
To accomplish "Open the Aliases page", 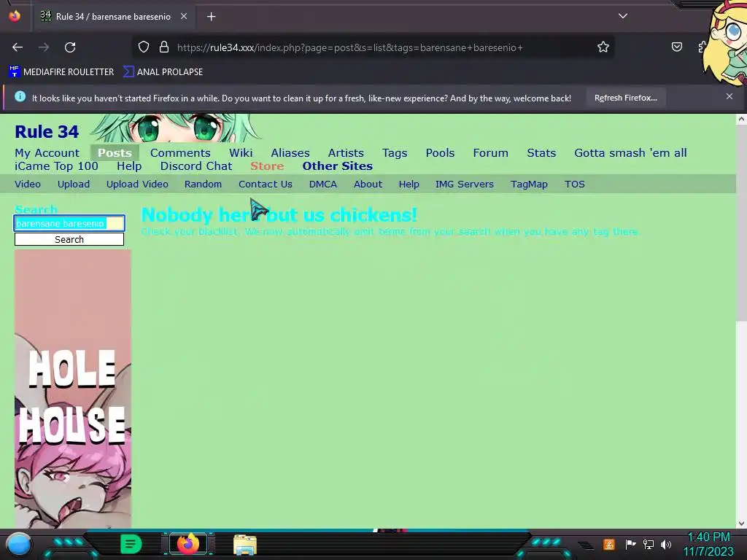I will 290,153.
